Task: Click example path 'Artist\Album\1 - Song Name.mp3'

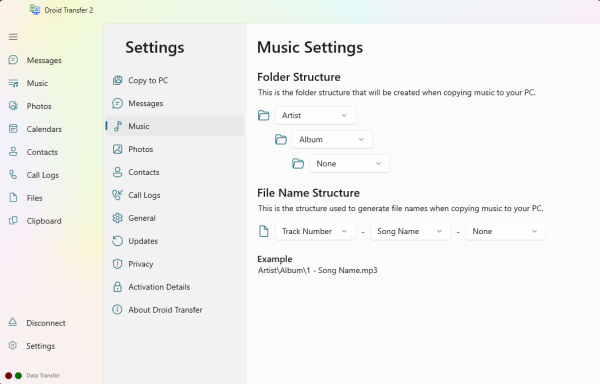Action: pyautogui.click(x=318, y=270)
